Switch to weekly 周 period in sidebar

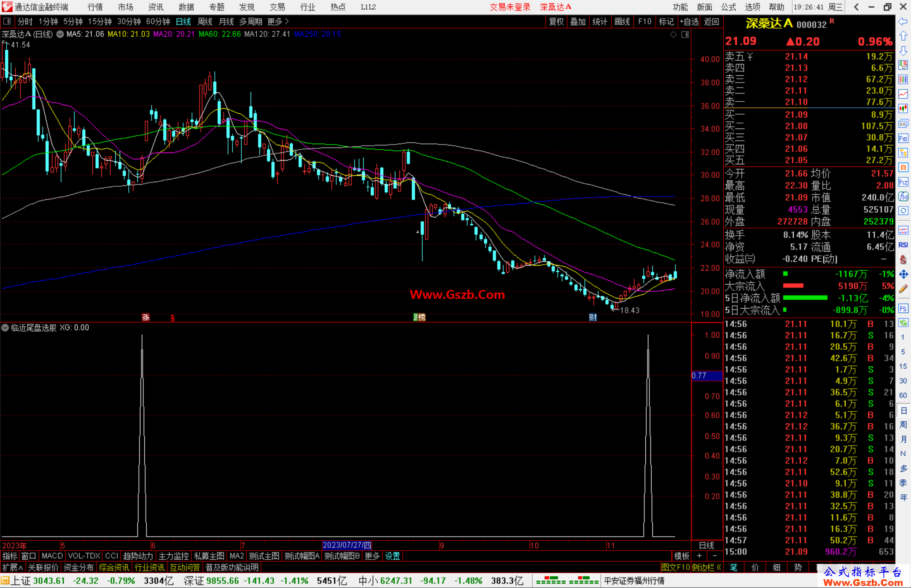coord(903,425)
